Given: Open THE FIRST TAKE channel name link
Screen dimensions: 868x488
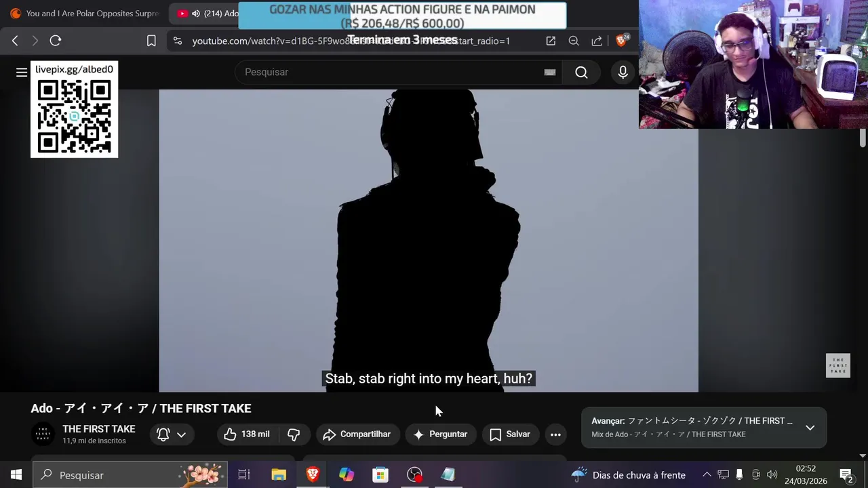Looking at the screenshot, I should (x=99, y=429).
